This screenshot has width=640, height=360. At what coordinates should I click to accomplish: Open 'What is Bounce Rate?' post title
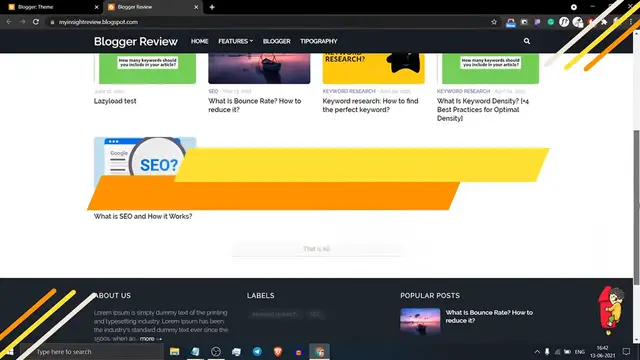(x=254, y=105)
